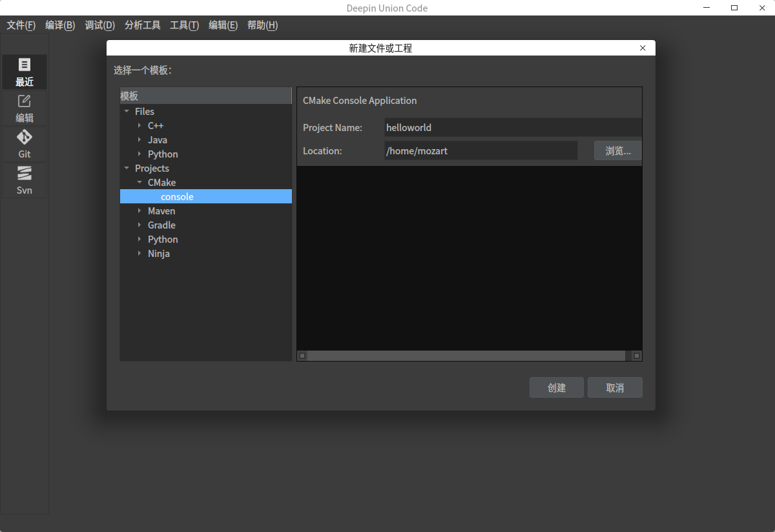Collapse the CMake project node
775x532 pixels.
click(139, 183)
